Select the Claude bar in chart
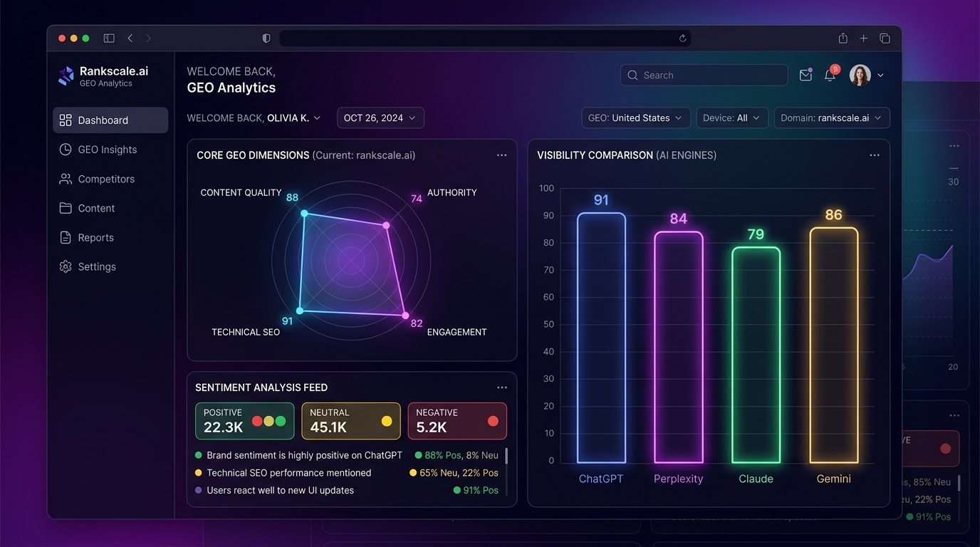980x547 pixels. 756,355
